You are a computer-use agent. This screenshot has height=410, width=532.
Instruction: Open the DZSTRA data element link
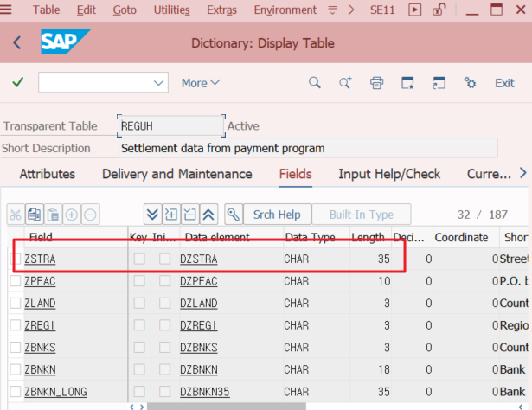(199, 259)
